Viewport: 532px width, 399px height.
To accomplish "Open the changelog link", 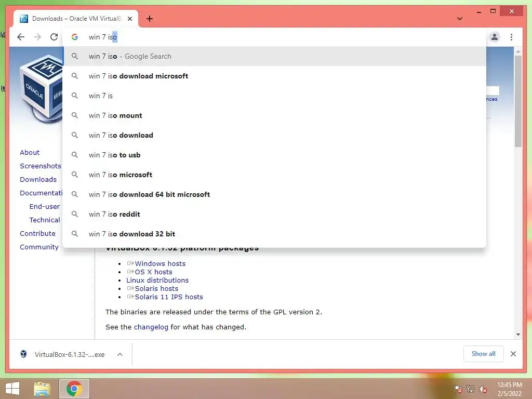I will (x=151, y=327).
